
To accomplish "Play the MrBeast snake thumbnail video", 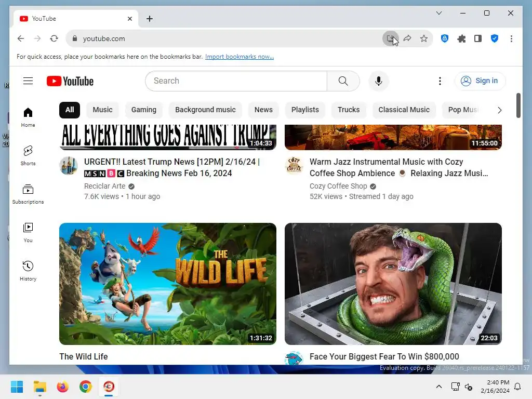I will pos(393,284).
